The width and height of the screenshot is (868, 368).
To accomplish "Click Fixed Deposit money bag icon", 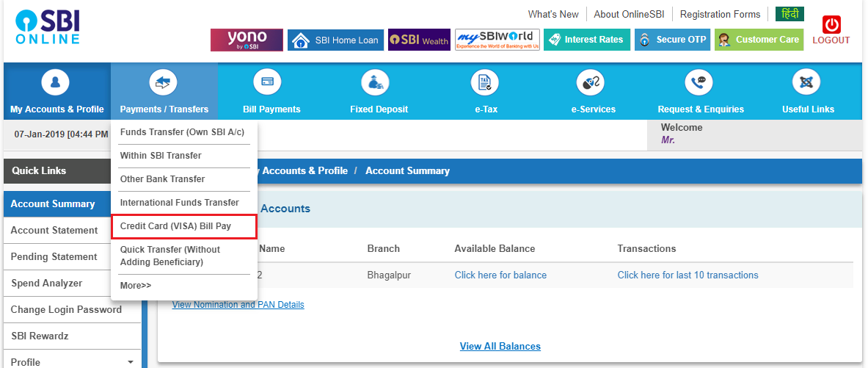I will (x=375, y=83).
